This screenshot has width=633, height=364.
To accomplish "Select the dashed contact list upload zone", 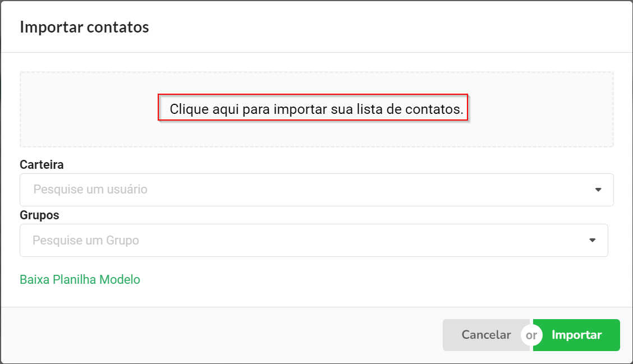I will point(316,109).
